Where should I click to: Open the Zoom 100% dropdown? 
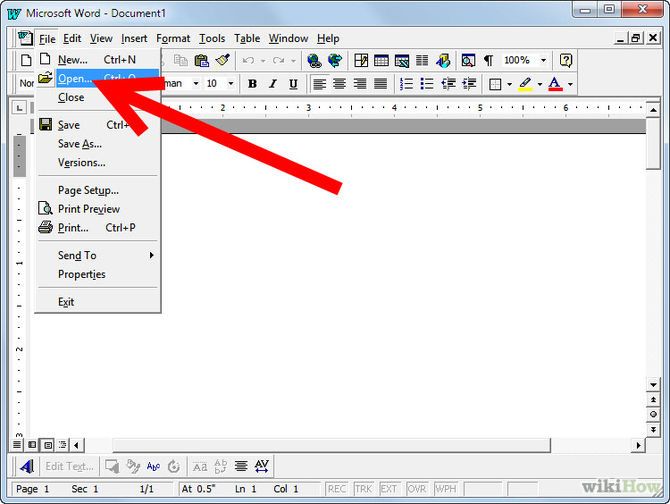click(544, 60)
